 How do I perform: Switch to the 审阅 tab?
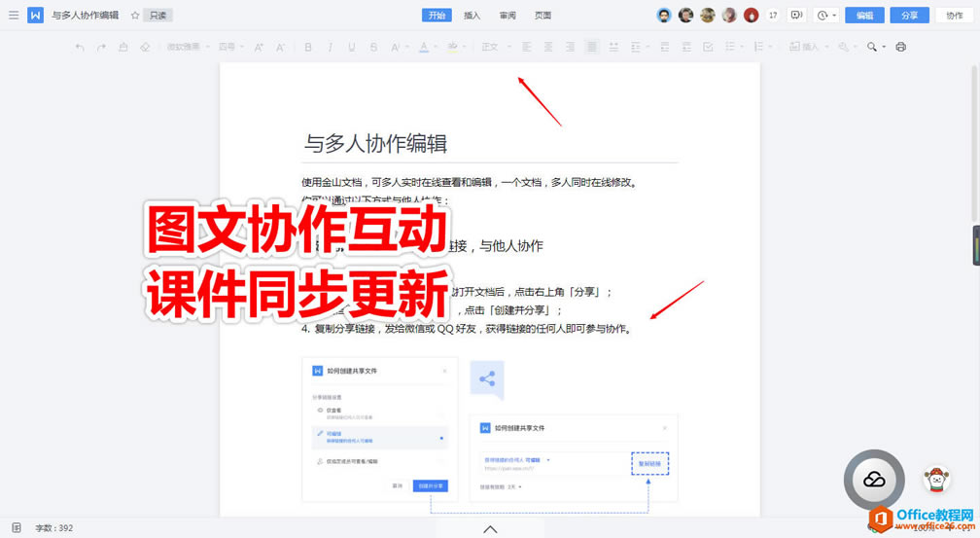507,15
